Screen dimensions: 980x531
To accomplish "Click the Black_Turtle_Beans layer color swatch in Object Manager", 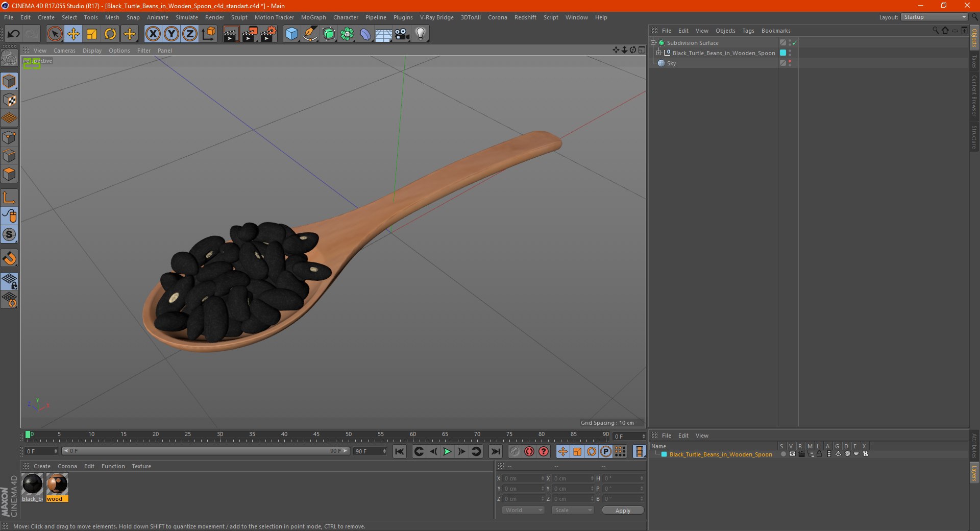I will (783, 53).
